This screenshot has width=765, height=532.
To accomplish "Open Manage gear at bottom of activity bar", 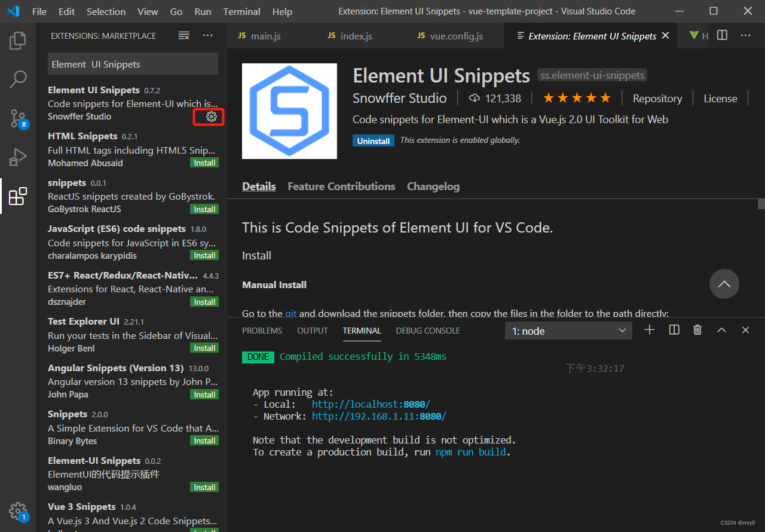I will pos(18,512).
